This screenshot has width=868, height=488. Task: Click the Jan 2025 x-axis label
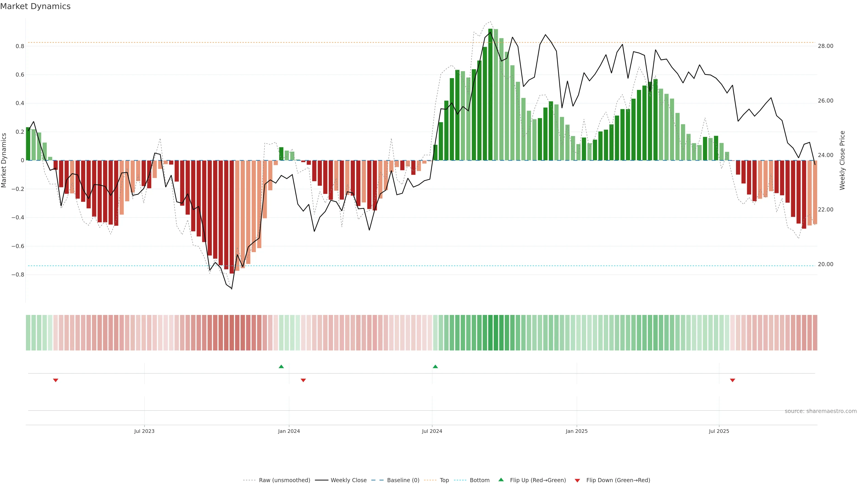(x=577, y=431)
